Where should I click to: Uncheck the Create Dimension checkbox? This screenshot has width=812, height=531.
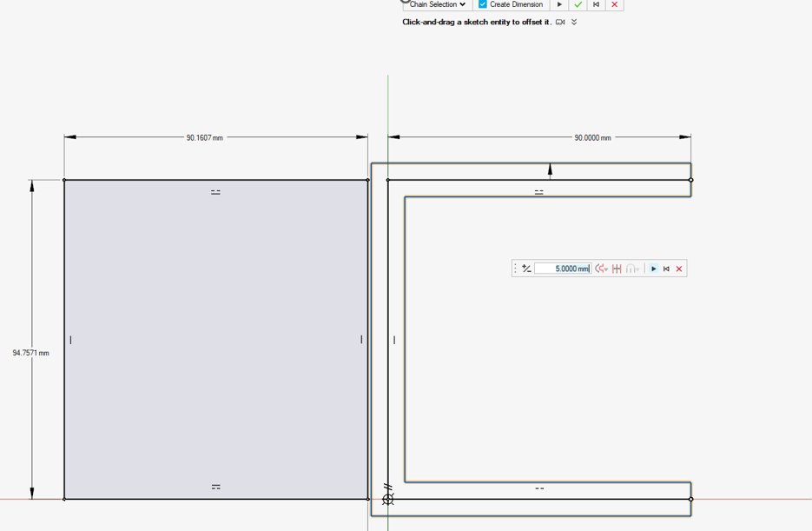point(483,4)
